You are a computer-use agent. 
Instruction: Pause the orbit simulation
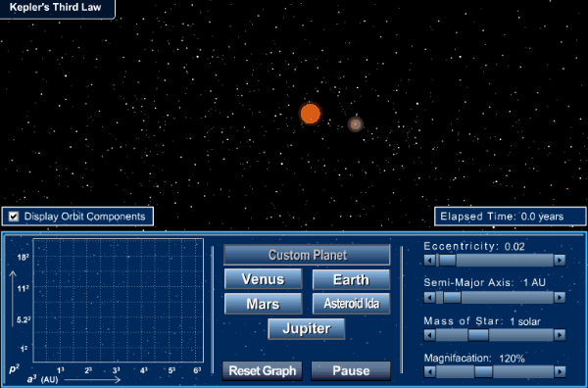click(351, 370)
